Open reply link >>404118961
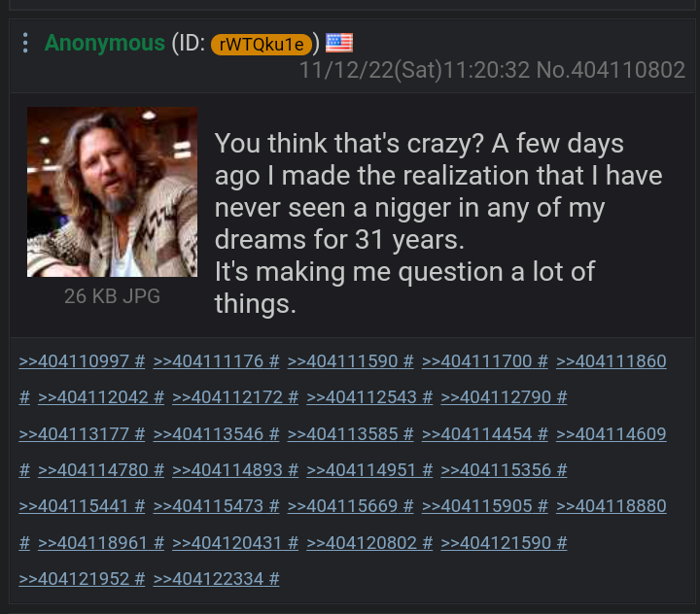 point(93,543)
